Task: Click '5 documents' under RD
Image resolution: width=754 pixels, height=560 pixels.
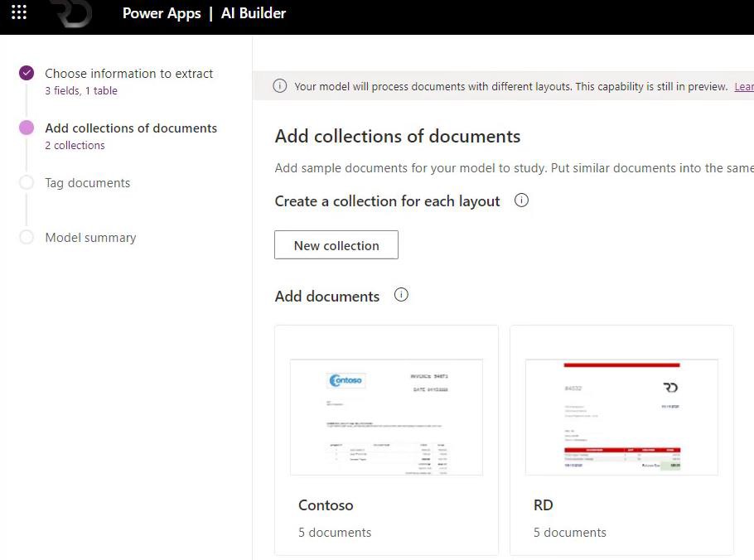Action: (570, 533)
